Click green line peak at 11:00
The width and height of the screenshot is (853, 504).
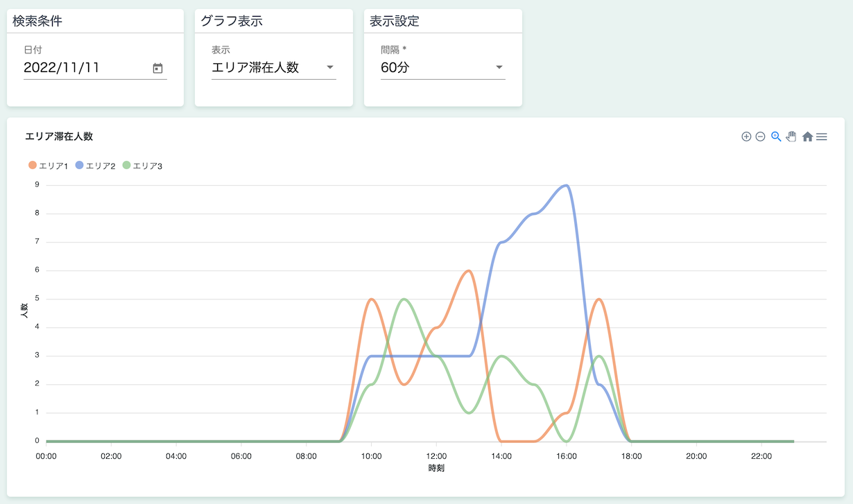[404, 299]
